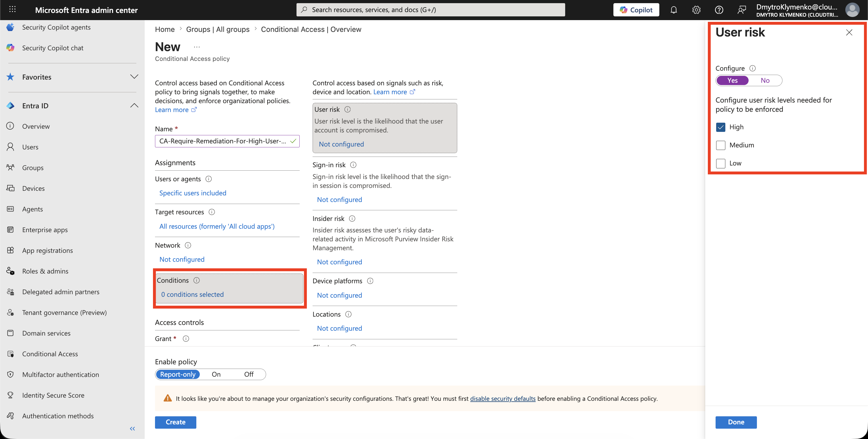The image size is (868, 439).
Task: Open the help question mark icon
Action: (x=719, y=10)
